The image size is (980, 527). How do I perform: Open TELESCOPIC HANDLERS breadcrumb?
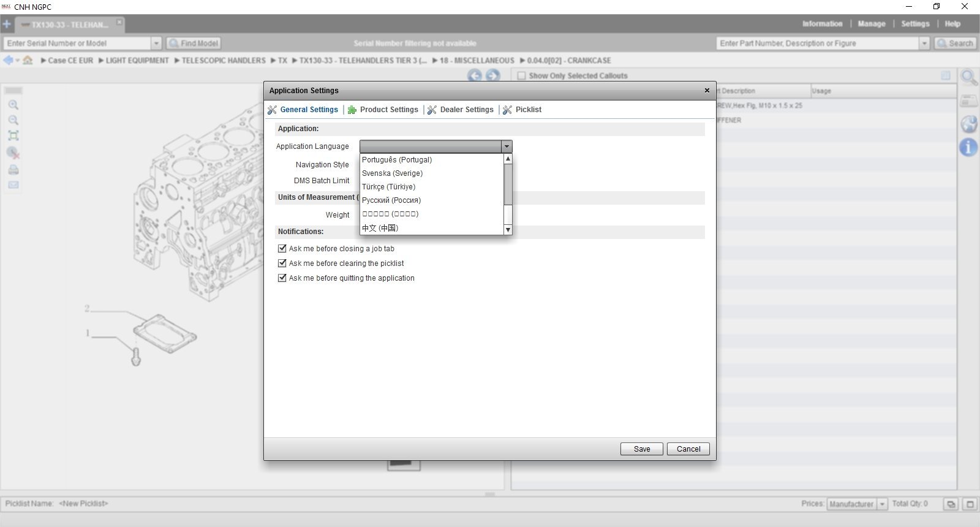pos(224,61)
